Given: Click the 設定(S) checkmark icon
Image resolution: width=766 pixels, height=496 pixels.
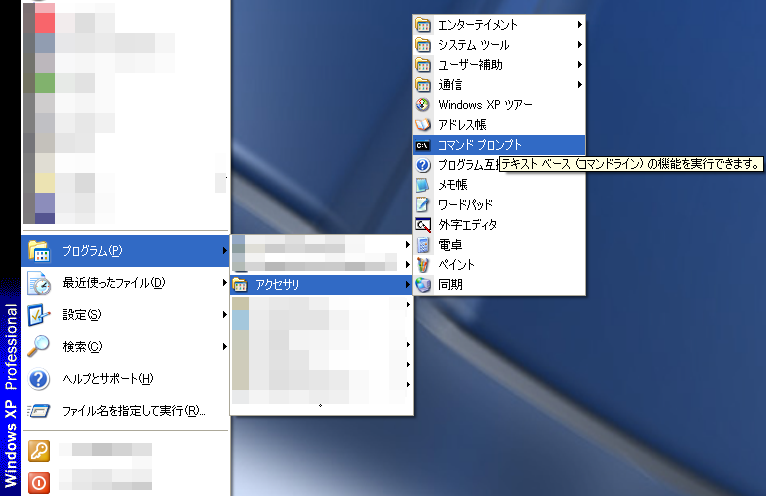Looking at the screenshot, I should pyautogui.click(x=39, y=315).
